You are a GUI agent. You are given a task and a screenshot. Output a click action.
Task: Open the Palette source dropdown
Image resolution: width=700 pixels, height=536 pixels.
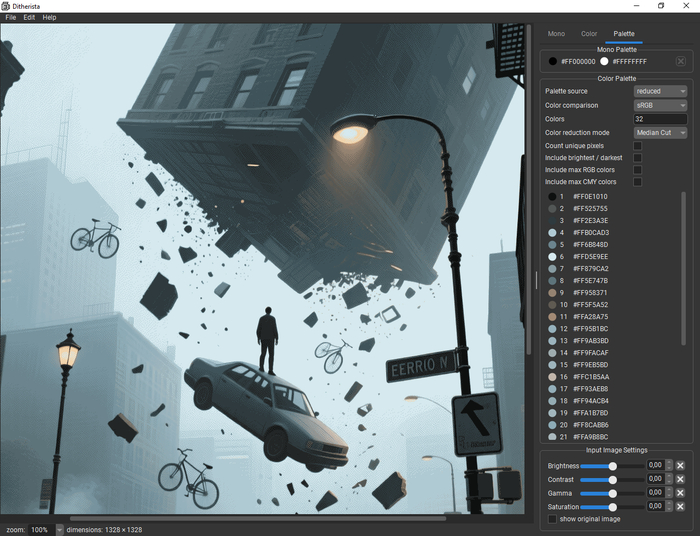click(660, 91)
